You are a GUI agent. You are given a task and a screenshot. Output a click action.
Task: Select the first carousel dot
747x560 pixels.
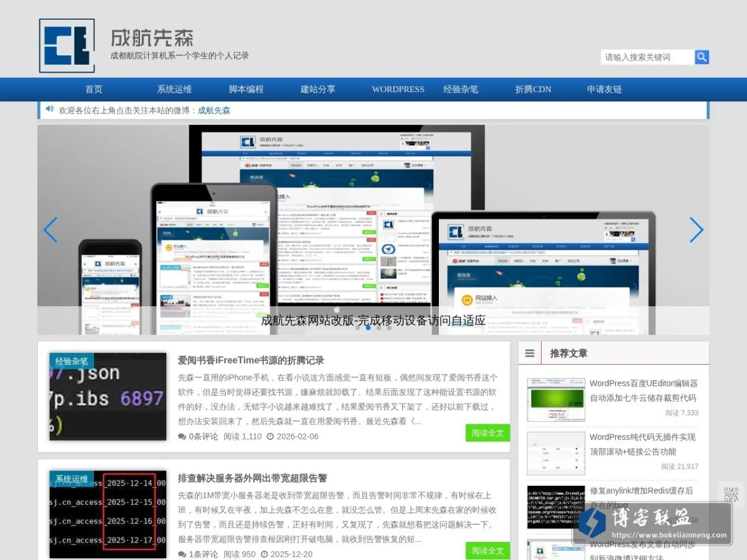[357, 327]
